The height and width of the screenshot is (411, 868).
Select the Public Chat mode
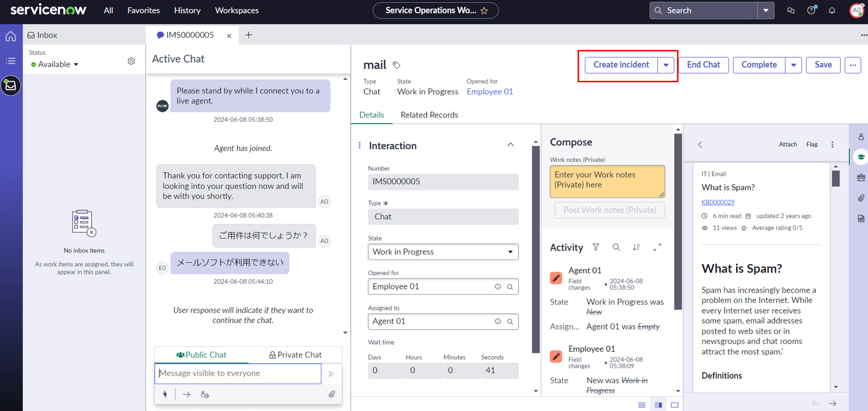click(x=201, y=355)
